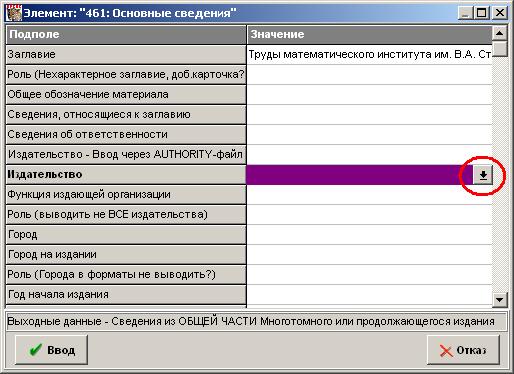514x374 pixels.
Task: Select the Общее обозначение материала label
Action: pyautogui.click(x=126, y=94)
